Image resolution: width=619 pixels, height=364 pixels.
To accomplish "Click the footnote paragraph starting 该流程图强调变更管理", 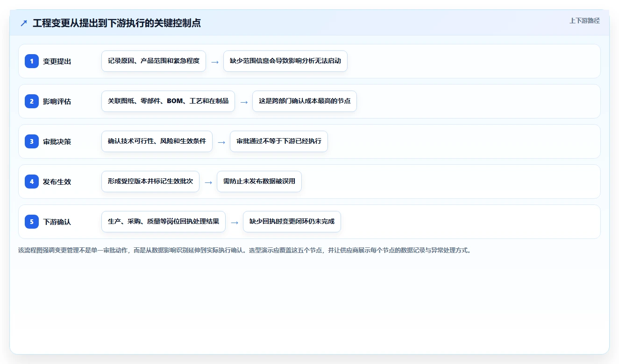I will 245,250.
